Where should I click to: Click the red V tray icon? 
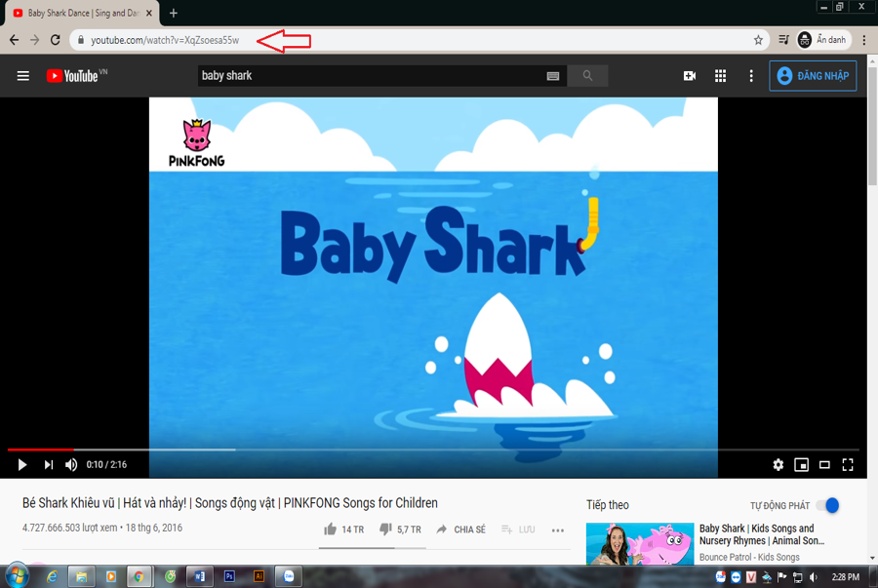[x=751, y=577]
